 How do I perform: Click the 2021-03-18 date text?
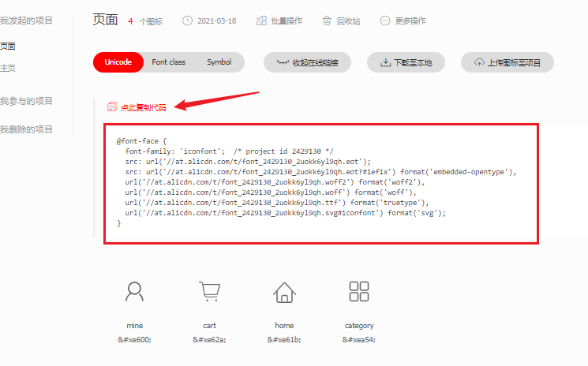click(x=217, y=21)
